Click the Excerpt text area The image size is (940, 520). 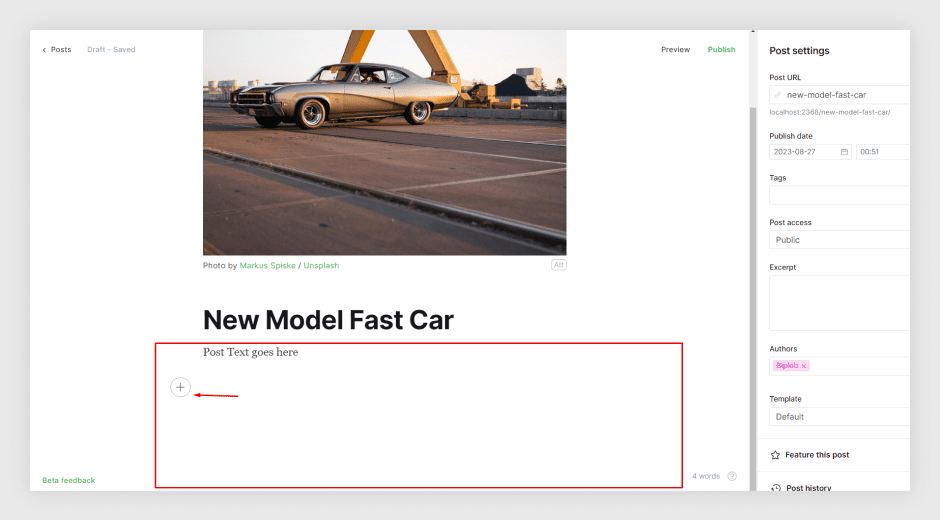pyautogui.click(x=839, y=303)
